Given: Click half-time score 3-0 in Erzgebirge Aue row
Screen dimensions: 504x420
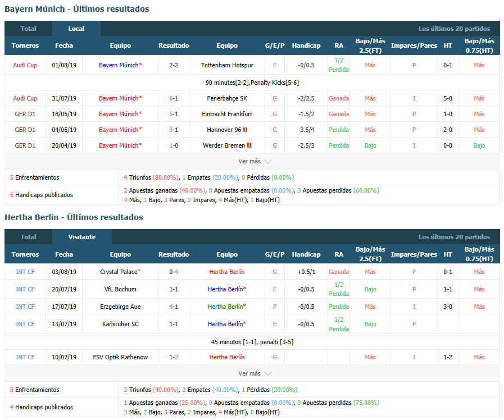Looking at the screenshot, I should click(x=448, y=307).
